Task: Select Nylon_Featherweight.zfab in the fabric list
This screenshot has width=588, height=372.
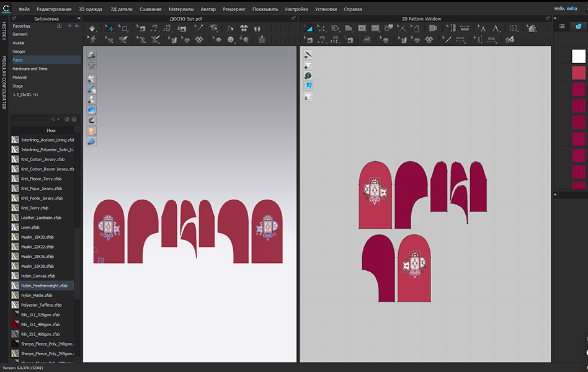Action: 42,286
